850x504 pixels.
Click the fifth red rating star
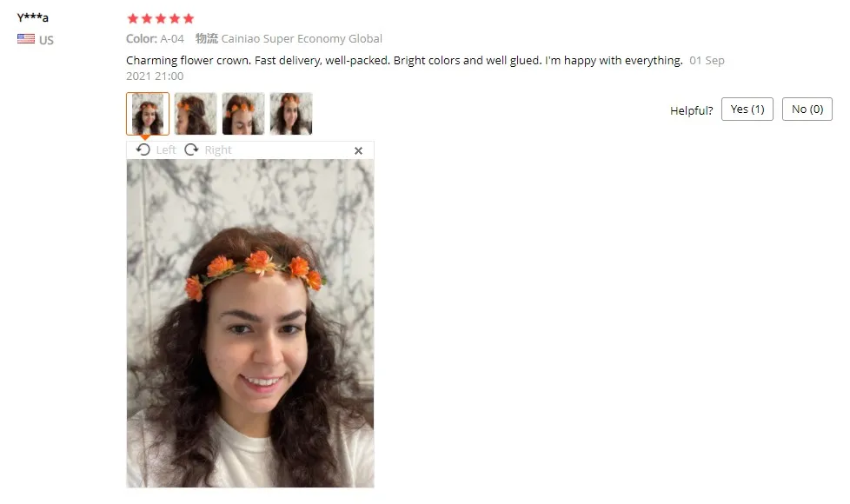pyautogui.click(x=189, y=19)
